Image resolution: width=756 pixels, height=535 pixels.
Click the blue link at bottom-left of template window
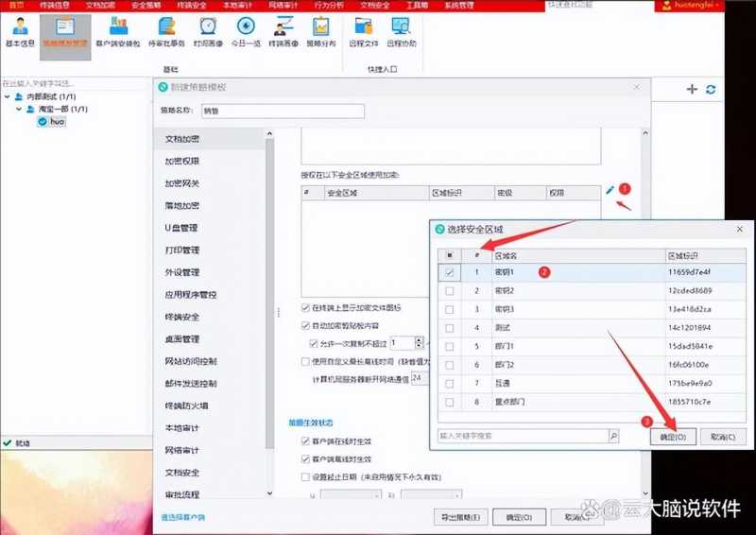pyautogui.click(x=182, y=517)
